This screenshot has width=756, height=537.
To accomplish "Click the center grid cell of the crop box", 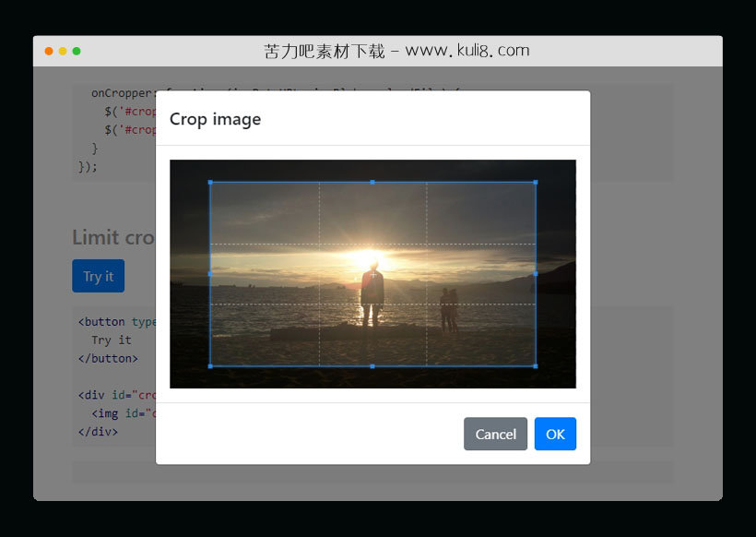I will [x=372, y=274].
